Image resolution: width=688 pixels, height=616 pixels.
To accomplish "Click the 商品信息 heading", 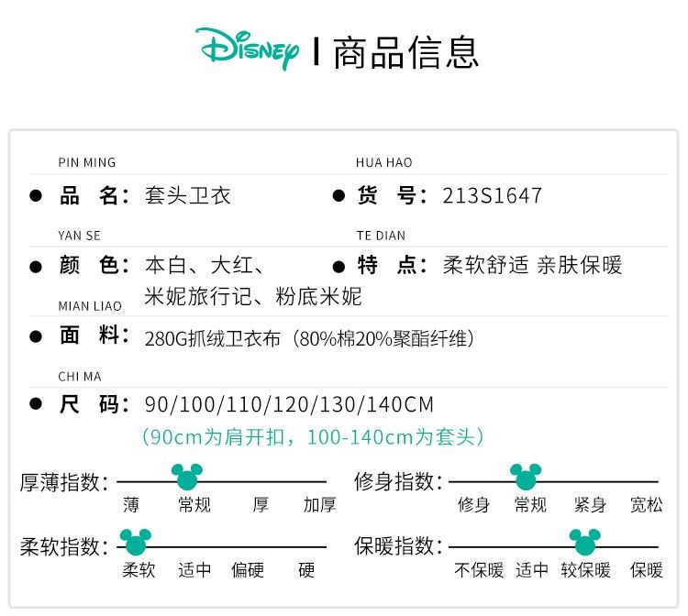I will coord(405,52).
